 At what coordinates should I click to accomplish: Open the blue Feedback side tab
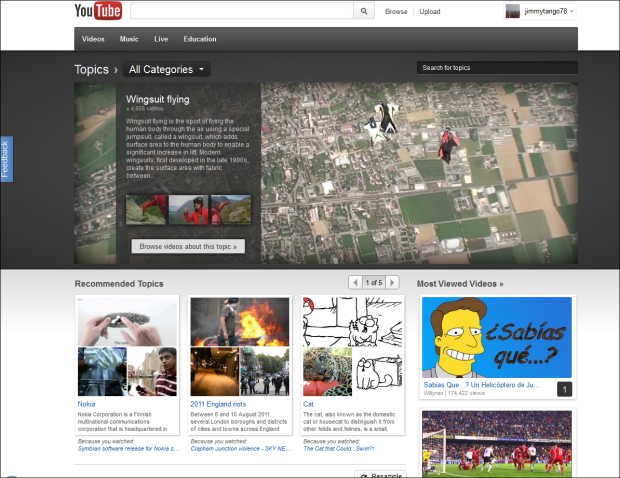5,158
